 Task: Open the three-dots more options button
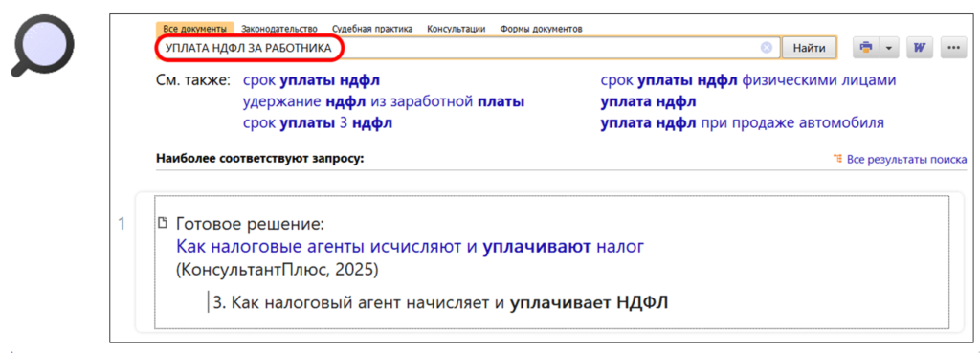point(954,48)
